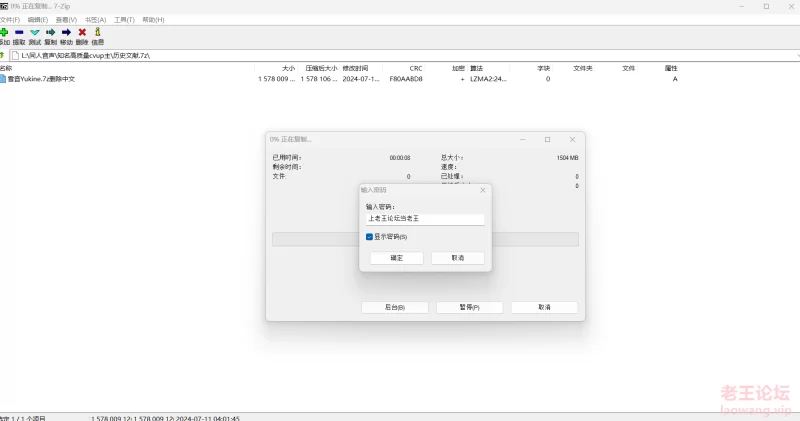Click the password input field
The image size is (800, 421).
point(425,218)
